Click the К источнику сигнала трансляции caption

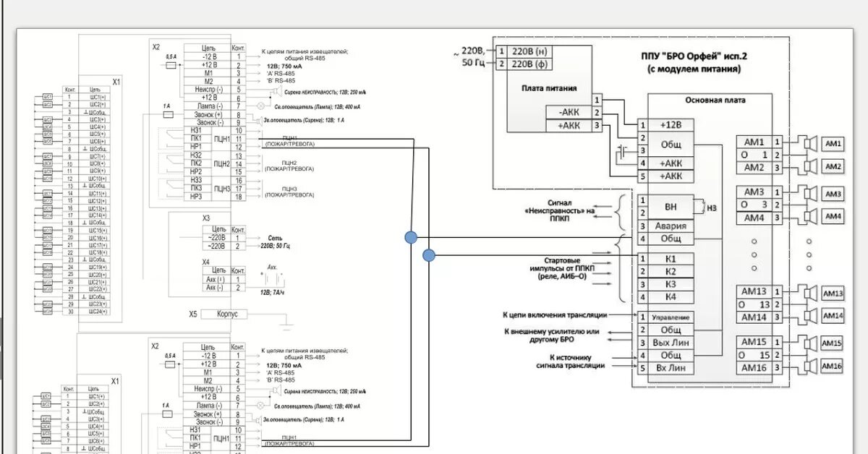[571, 361]
